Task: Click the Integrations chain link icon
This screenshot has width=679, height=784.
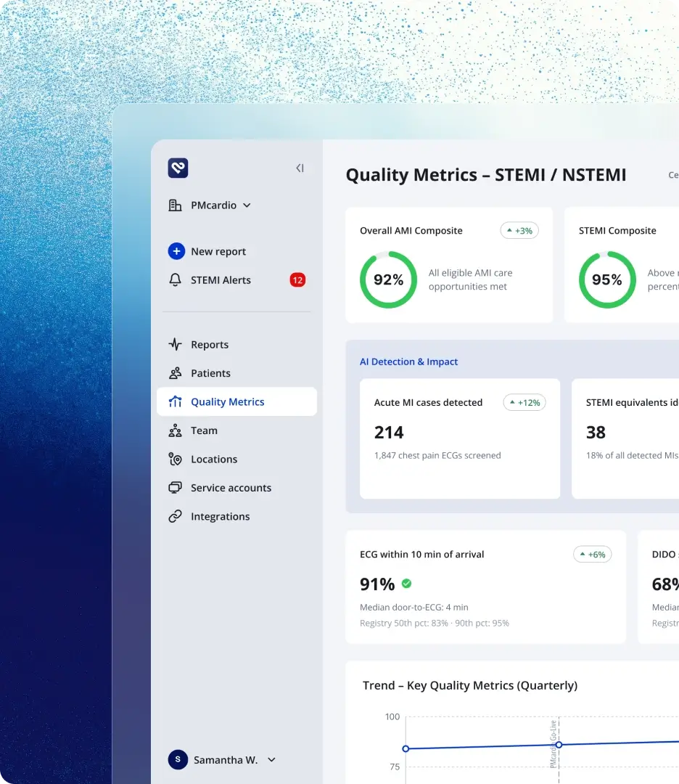Action: tap(175, 517)
